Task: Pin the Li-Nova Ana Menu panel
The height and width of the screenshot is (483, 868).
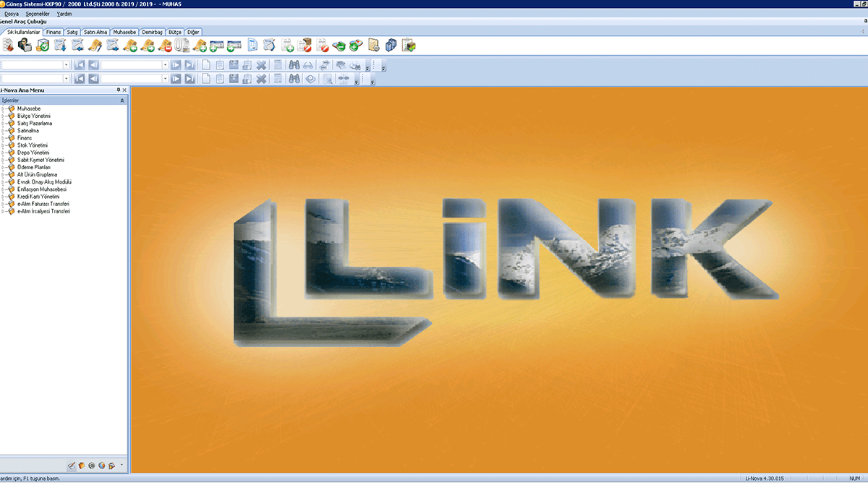Action: point(118,90)
